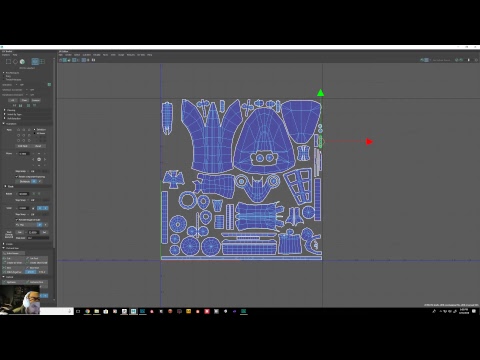Click far-right icon of UV Editor top toolbar

[x=476, y=60]
